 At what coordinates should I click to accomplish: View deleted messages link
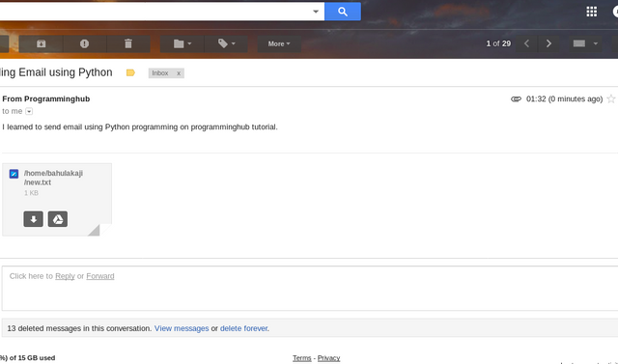pos(182,328)
